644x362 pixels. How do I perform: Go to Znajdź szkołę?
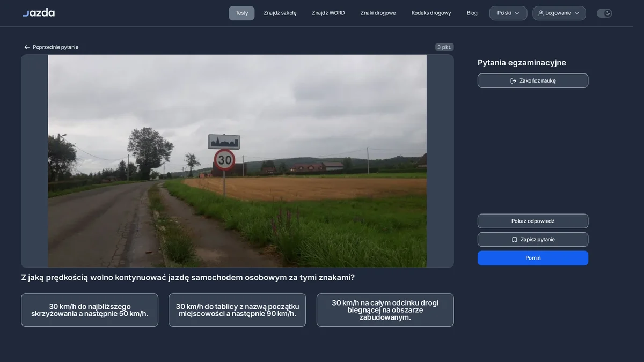pos(280,13)
